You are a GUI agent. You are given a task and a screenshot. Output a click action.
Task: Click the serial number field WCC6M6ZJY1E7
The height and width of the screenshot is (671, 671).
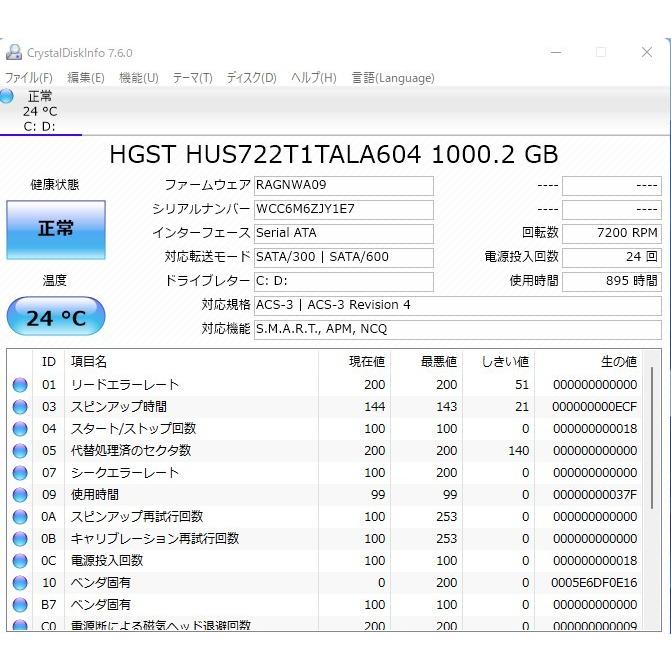pos(344,210)
